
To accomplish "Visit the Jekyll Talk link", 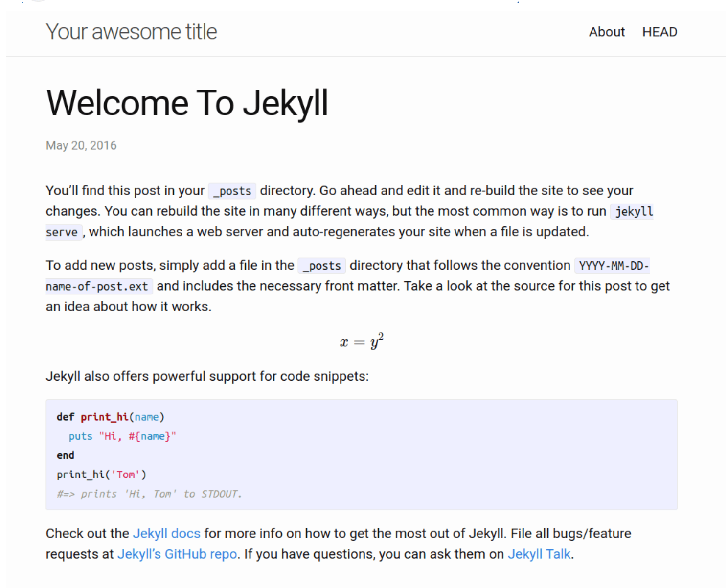I will pyautogui.click(x=539, y=554).
